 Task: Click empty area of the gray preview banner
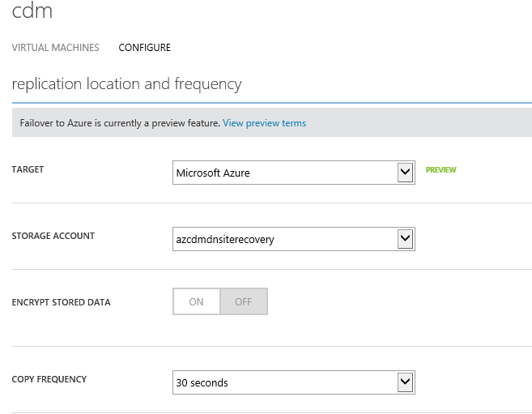(x=421, y=123)
